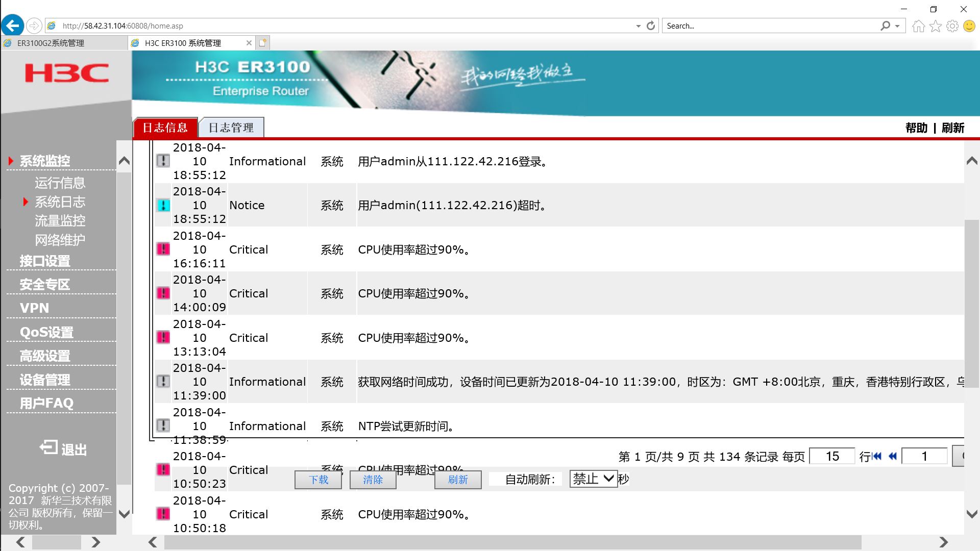Image resolution: width=980 pixels, height=551 pixels.
Task: Click the previous-page double arrow icon
Action: pyautogui.click(x=893, y=456)
